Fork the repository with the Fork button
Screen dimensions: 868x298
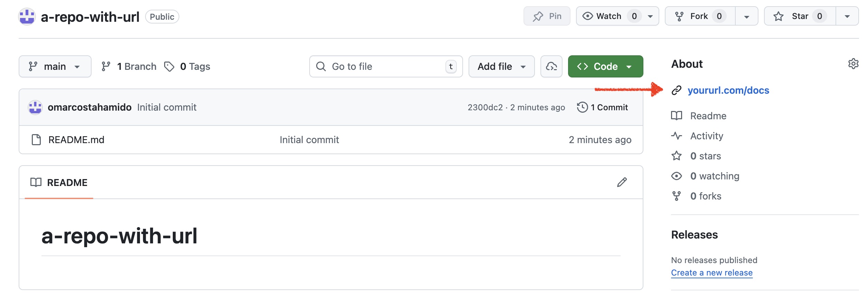pos(700,16)
